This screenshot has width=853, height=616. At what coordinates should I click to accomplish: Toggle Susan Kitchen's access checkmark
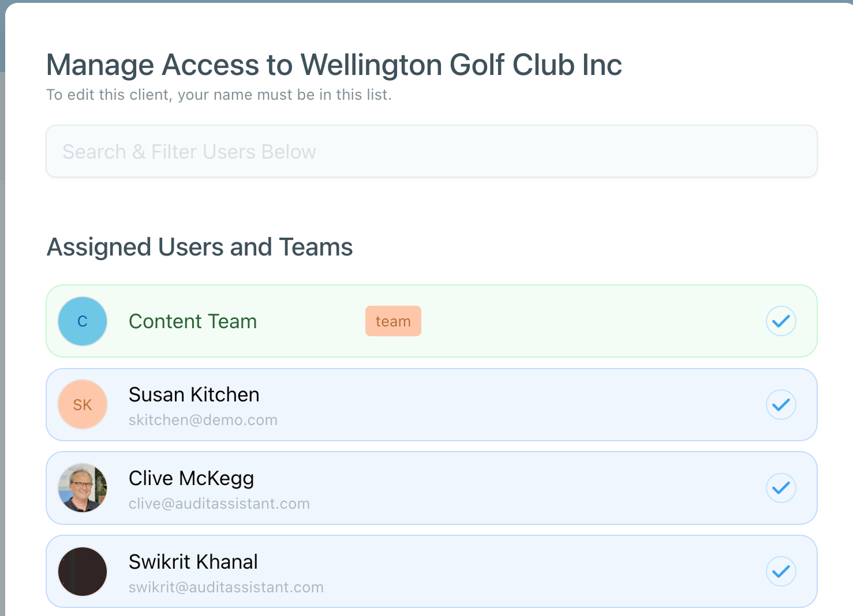click(x=781, y=405)
